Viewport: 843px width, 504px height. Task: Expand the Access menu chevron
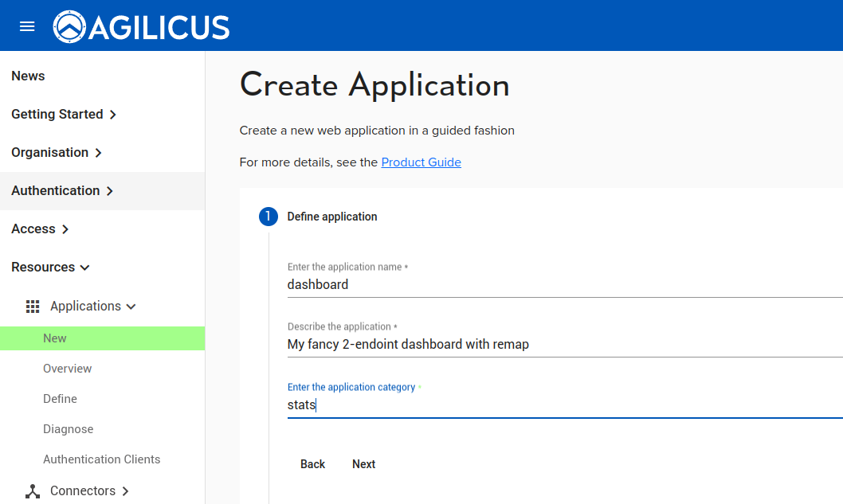coord(65,229)
